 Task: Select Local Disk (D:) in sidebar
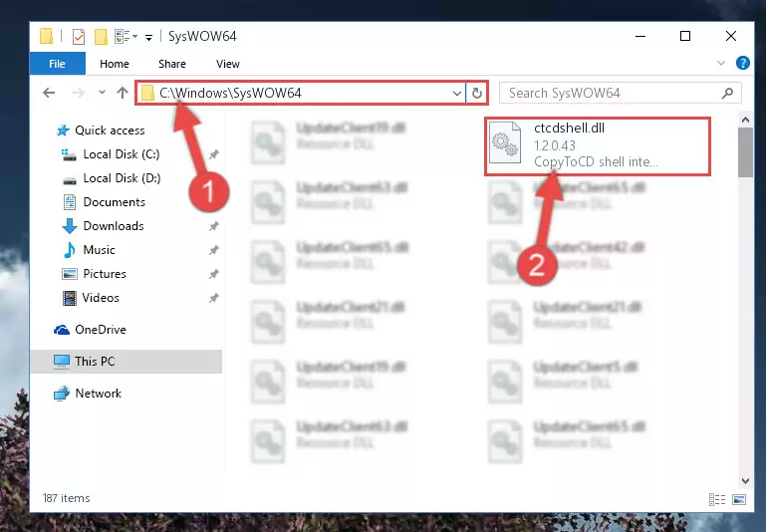(122, 178)
